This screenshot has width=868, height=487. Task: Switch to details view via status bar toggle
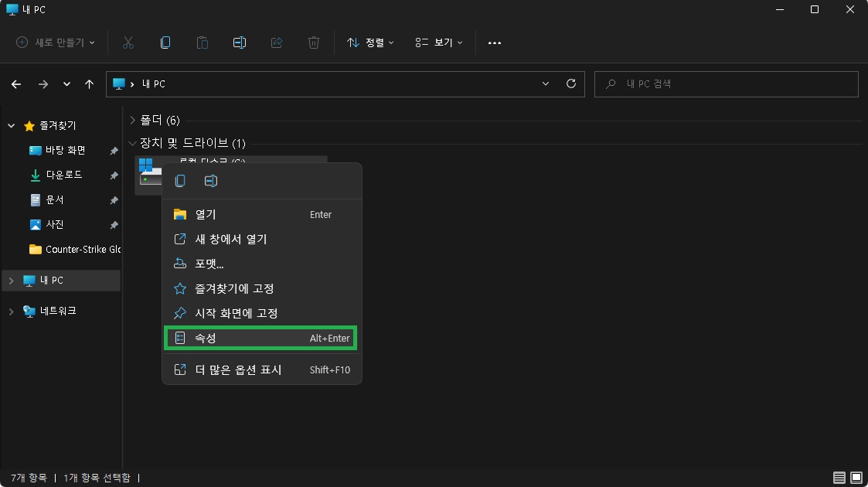click(x=838, y=478)
